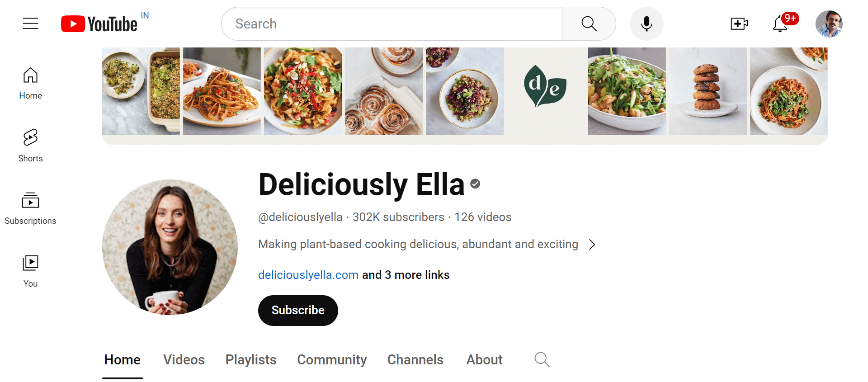Viewport: 868px width, 382px height.
Task: Expand the channel description chevron
Action: click(592, 245)
